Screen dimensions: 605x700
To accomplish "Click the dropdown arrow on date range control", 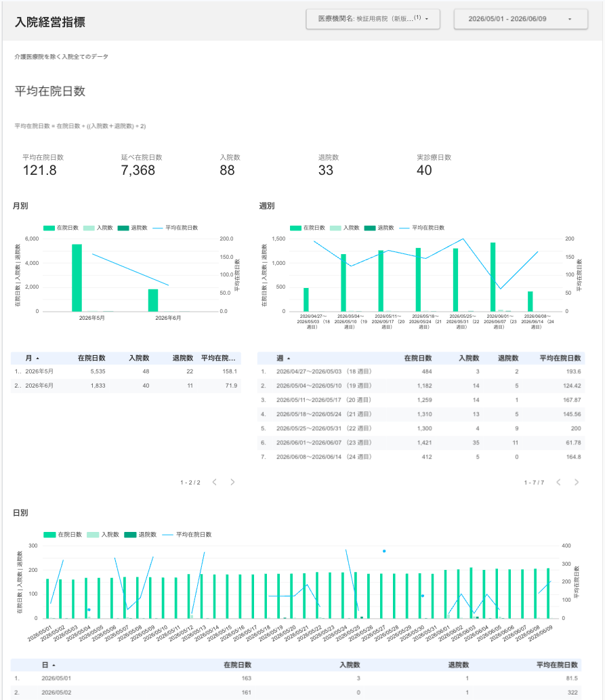I will pyautogui.click(x=570, y=19).
